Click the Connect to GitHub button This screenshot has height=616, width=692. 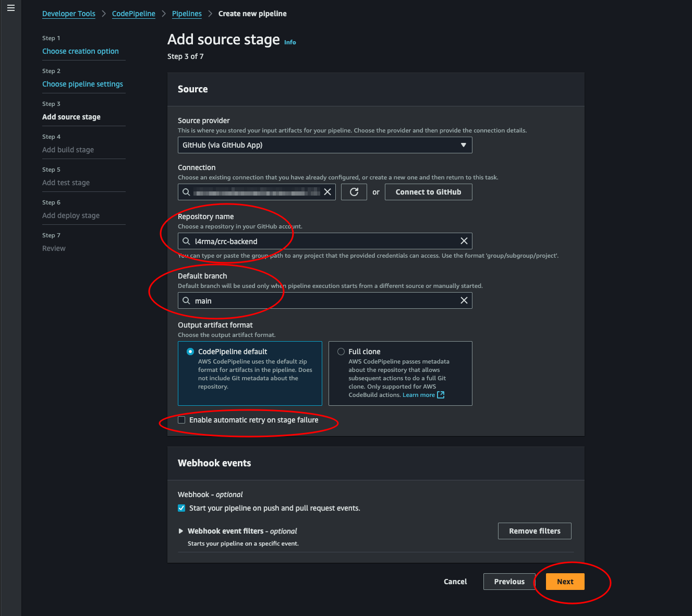428,192
